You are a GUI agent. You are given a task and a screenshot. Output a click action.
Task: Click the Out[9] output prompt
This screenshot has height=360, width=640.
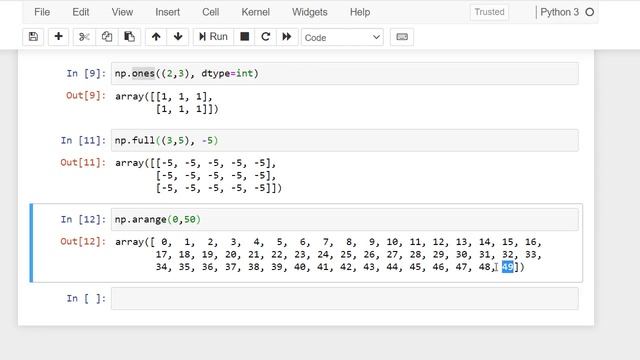(x=86, y=96)
